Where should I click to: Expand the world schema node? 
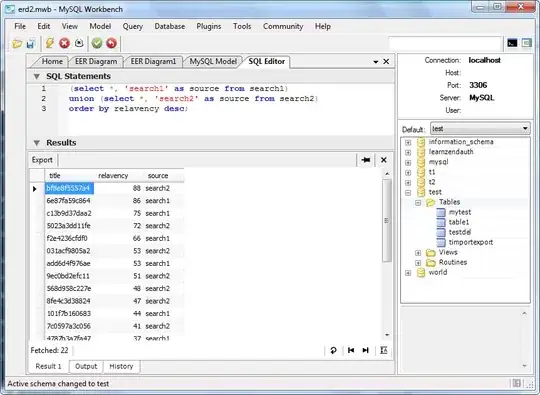coord(408,273)
